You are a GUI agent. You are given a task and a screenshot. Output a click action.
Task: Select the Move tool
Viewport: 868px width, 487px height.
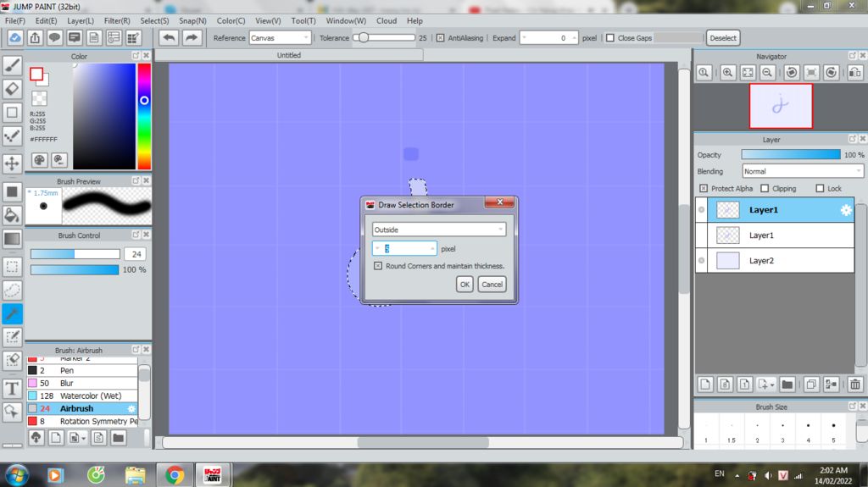[x=12, y=163]
